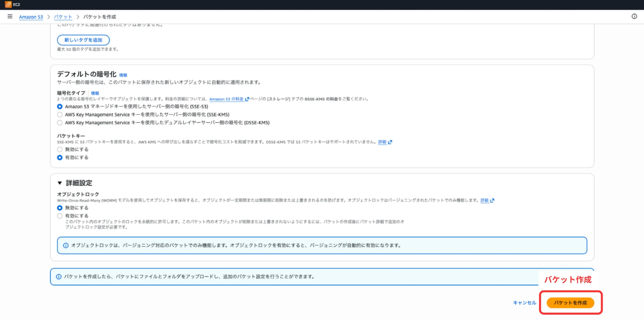Image resolution: width=644 pixels, height=320 pixels.
Task: Open 情報 link beside 暗号化タイプ
Action: coord(95,93)
